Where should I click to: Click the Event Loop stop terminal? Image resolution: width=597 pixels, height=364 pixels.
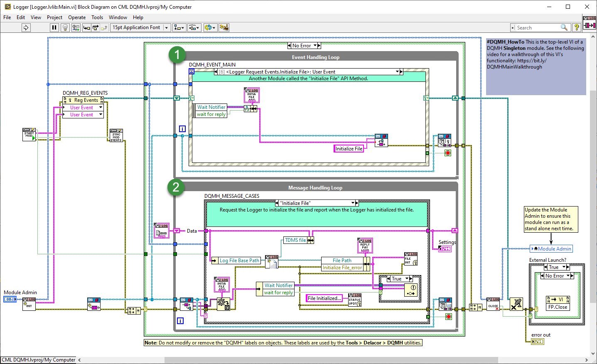click(447, 153)
